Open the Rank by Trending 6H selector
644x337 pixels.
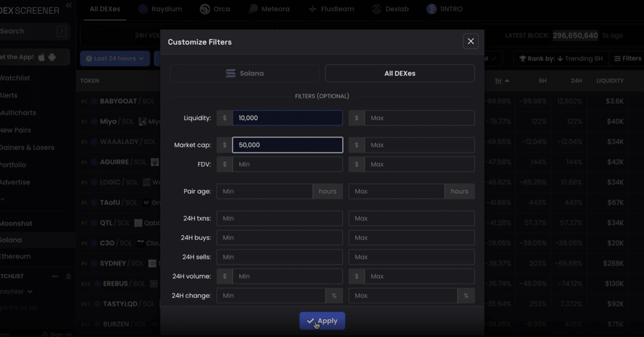[561, 58]
